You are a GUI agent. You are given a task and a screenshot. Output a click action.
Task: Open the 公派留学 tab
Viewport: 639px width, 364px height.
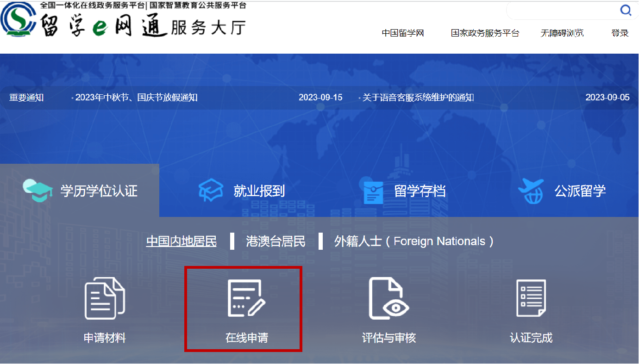580,191
